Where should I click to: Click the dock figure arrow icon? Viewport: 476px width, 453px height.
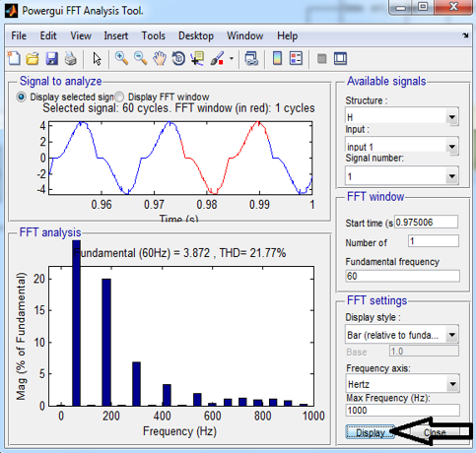pyautogui.click(x=465, y=35)
